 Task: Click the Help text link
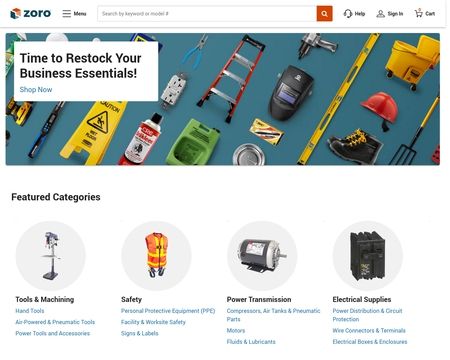tap(360, 14)
